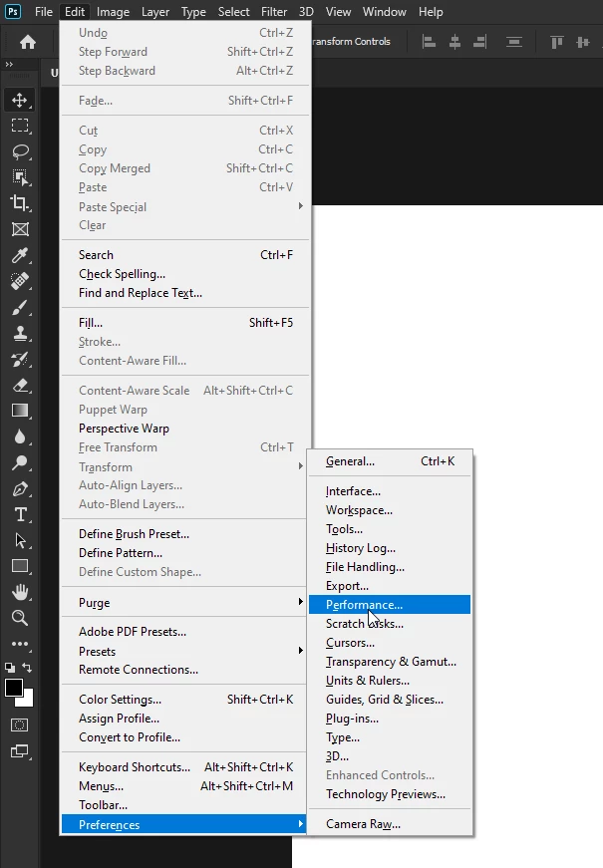Reset default foreground and background colors
The width and height of the screenshot is (603, 868).
(x=10, y=667)
